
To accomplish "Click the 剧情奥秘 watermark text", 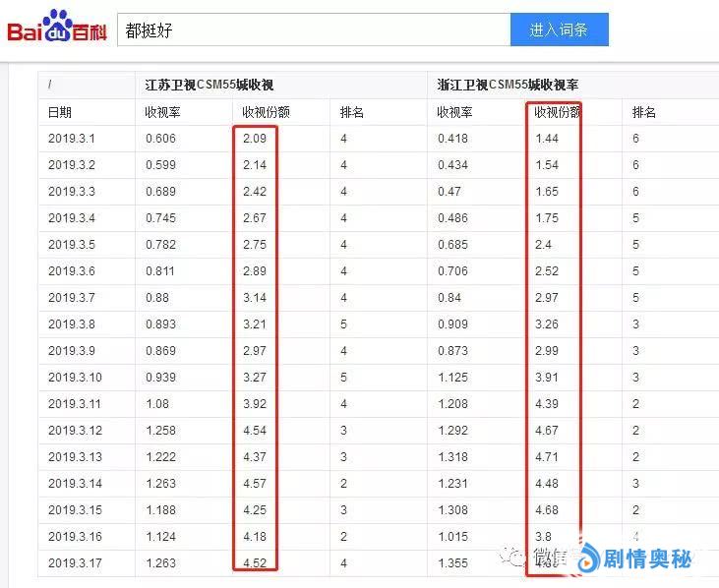I will pos(647,559).
